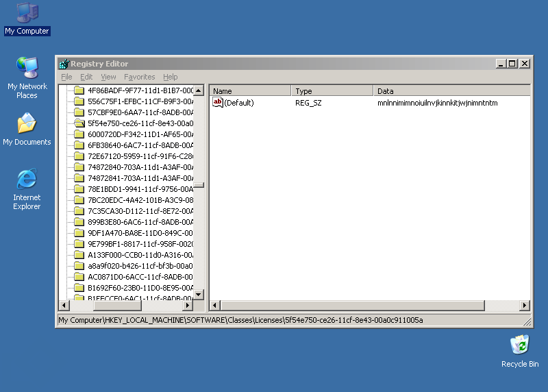Viewport: 548px width, 392px height.
Task: Click folder icon of 57CBF9E0-6AA7-11cf key
Action: point(79,112)
